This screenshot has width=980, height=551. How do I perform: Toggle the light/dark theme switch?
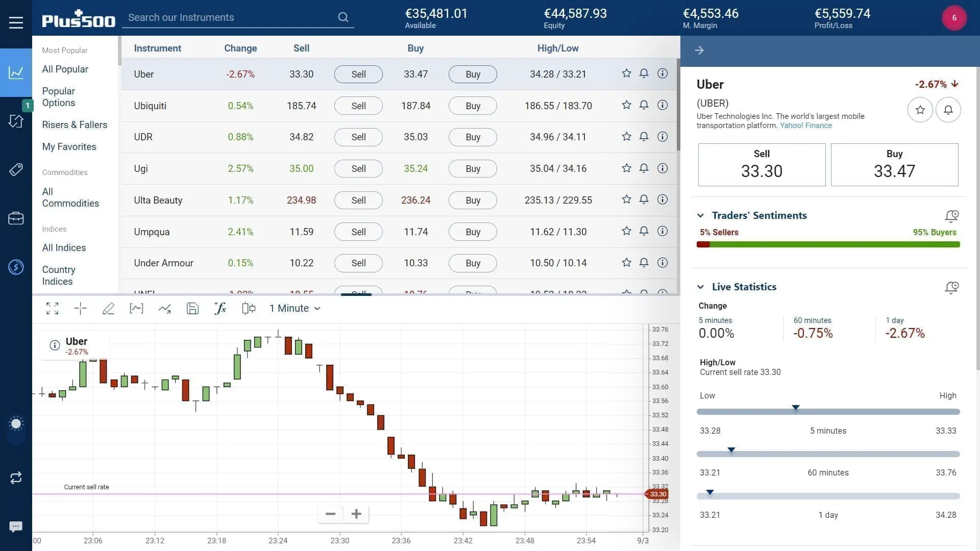point(16,429)
